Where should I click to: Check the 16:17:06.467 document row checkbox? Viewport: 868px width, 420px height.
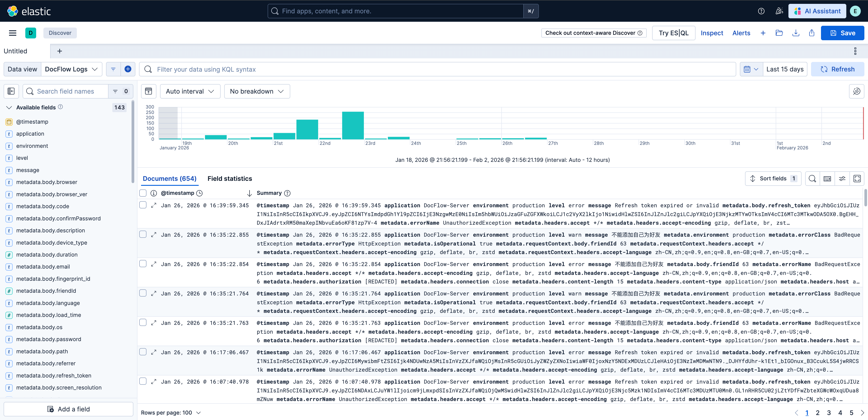(143, 352)
